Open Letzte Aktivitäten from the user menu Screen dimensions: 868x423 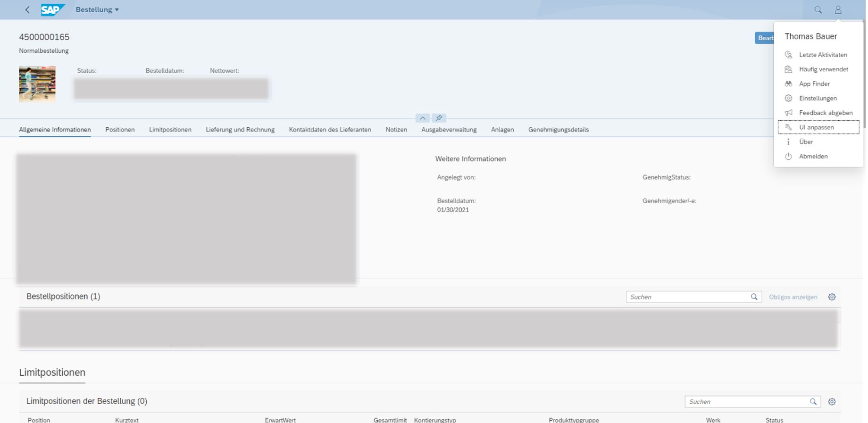(x=818, y=55)
